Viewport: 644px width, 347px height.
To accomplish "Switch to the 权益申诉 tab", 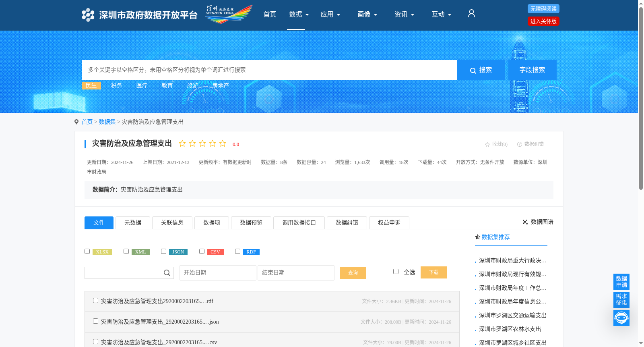I will [x=389, y=223].
